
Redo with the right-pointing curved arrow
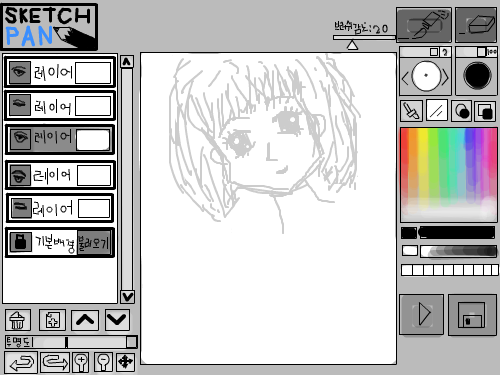[x=55, y=362]
